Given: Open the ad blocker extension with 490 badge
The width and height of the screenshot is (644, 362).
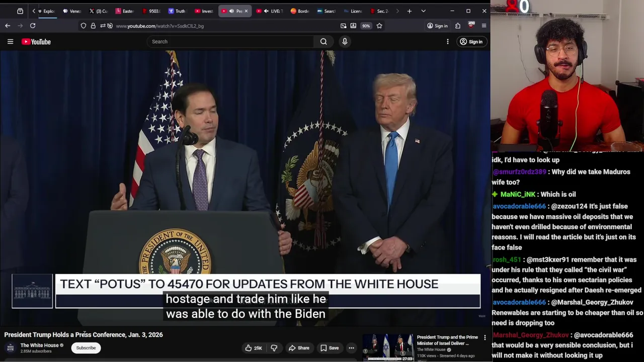Looking at the screenshot, I should [x=471, y=25].
